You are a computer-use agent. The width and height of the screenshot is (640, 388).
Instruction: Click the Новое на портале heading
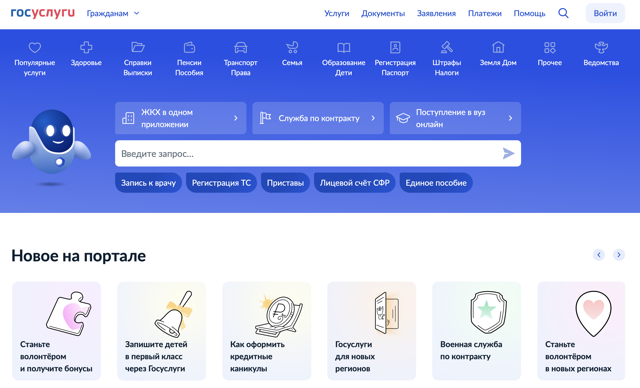click(x=78, y=256)
